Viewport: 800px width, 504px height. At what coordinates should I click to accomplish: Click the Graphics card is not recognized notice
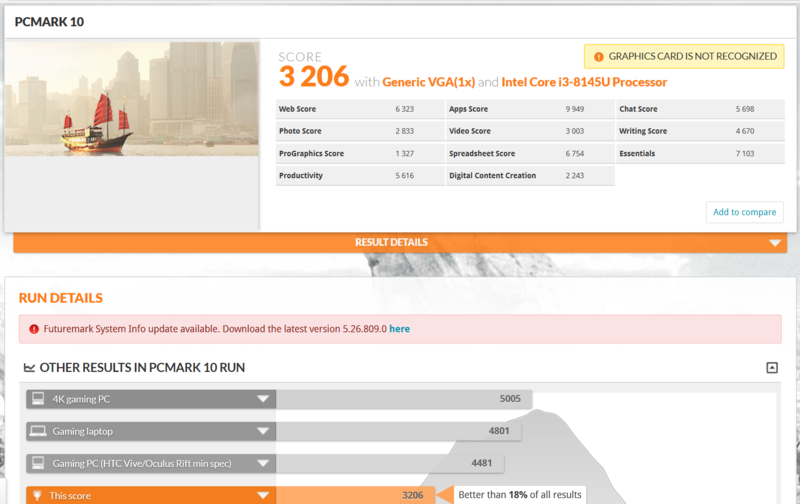(x=684, y=57)
